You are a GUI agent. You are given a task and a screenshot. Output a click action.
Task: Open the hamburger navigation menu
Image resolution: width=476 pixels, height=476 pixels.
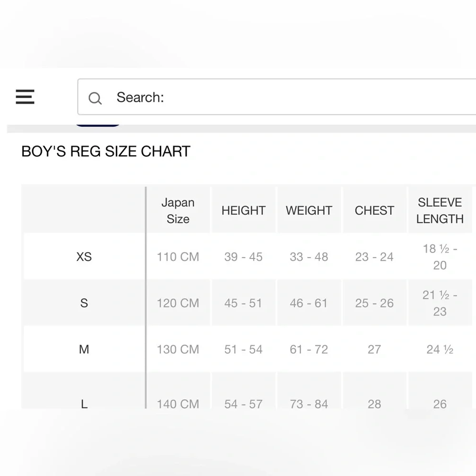pyautogui.click(x=25, y=97)
